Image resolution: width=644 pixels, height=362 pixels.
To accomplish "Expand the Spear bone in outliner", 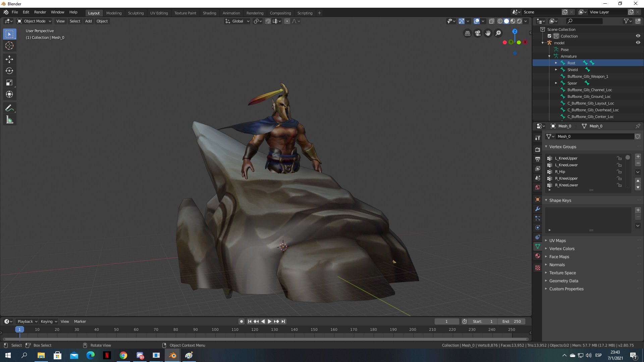I will tap(556, 83).
